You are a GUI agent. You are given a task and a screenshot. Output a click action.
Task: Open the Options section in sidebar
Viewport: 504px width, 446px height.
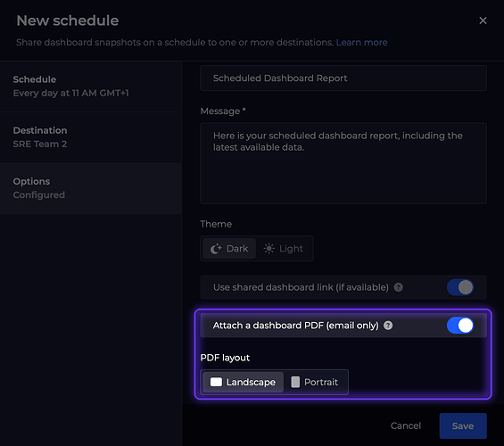point(91,188)
